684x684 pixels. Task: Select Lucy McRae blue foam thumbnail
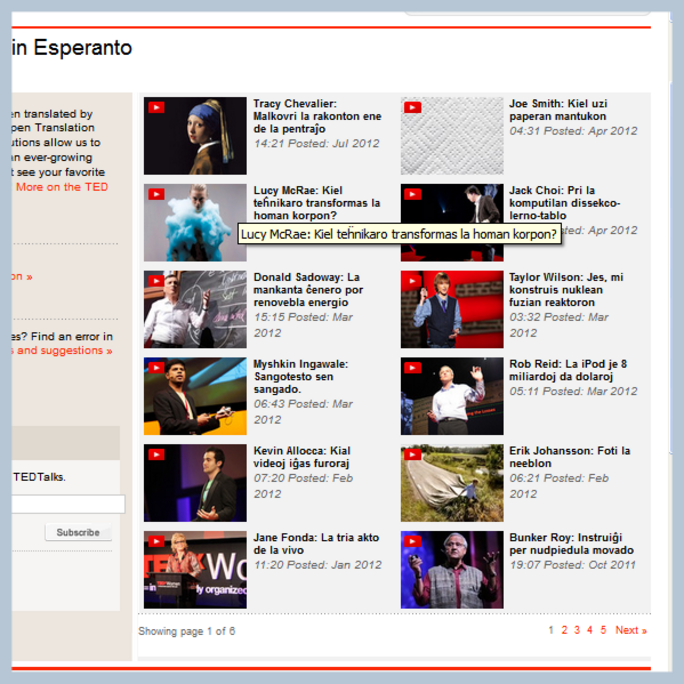click(x=195, y=222)
